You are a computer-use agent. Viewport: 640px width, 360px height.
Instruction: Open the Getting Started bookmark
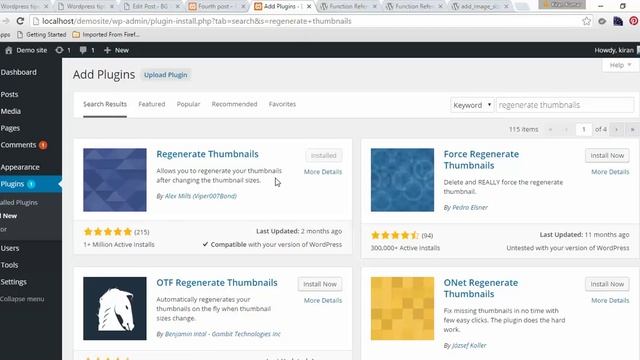pos(42,35)
